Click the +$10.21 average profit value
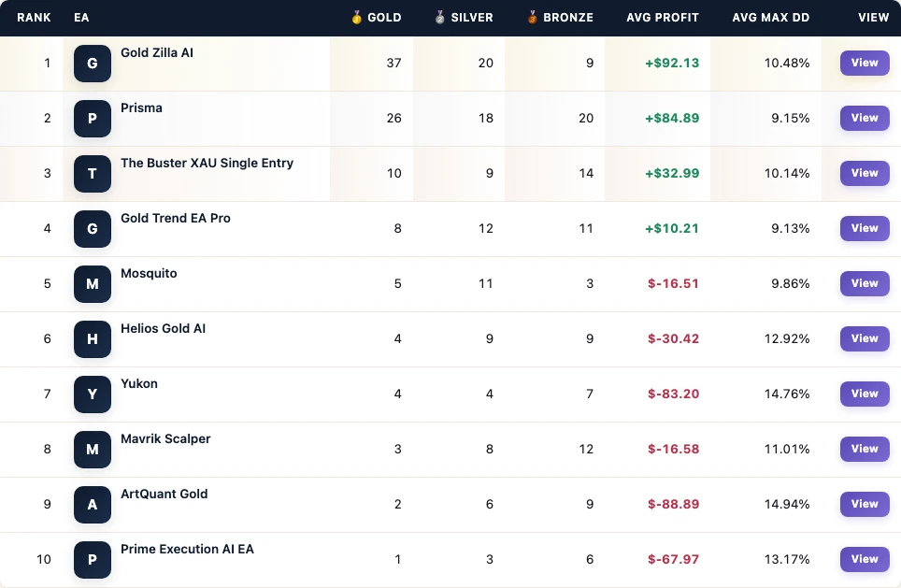 click(x=672, y=229)
